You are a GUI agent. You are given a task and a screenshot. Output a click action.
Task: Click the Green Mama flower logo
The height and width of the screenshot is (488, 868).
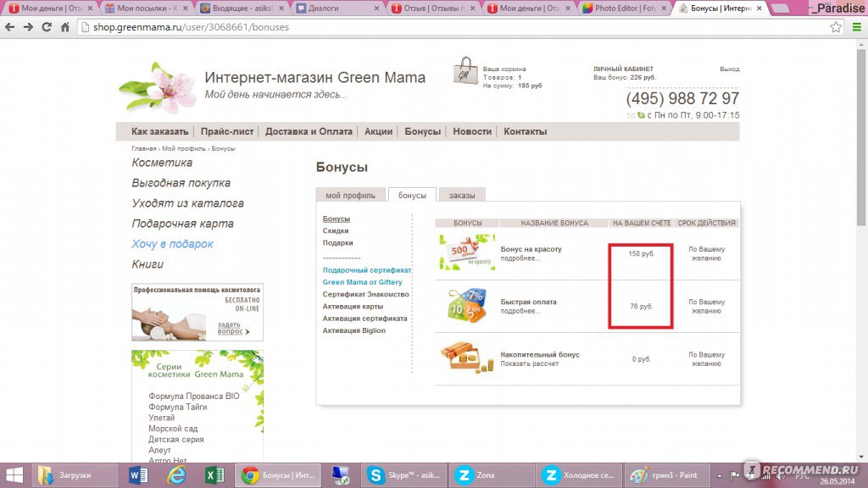158,87
